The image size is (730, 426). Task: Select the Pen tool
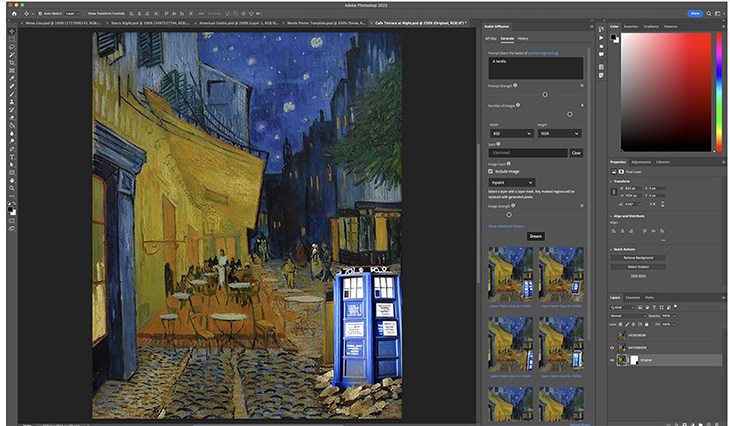pos(12,149)
